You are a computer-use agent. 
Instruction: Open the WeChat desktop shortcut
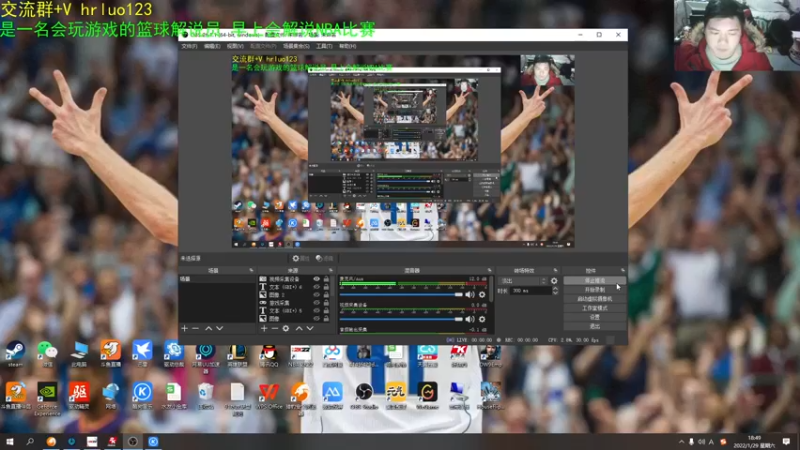pyautogui.click(x=47, y=353)
